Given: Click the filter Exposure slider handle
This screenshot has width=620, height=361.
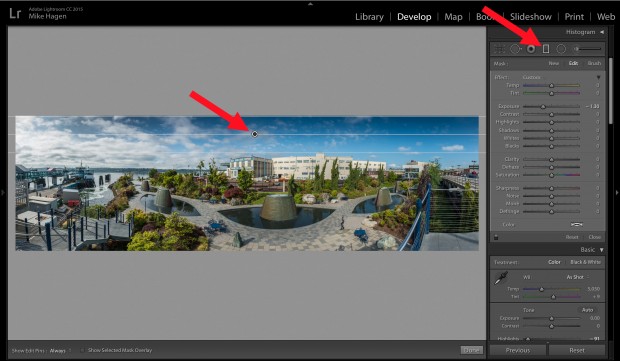Looking at the screenshot, I should 543,107.
